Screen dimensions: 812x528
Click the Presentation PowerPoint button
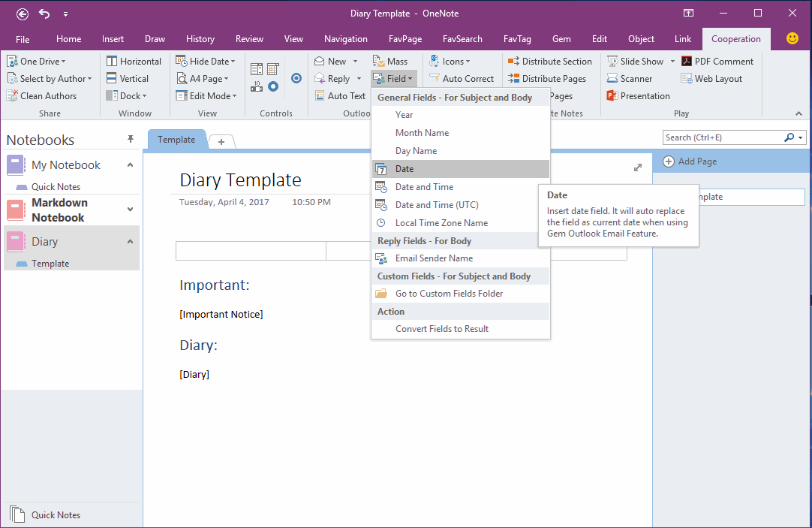click(x=638, y=96)
